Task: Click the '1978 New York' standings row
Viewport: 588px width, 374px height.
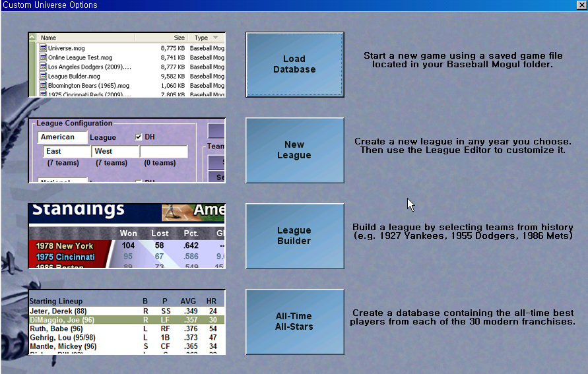Action: coord(127,246)
